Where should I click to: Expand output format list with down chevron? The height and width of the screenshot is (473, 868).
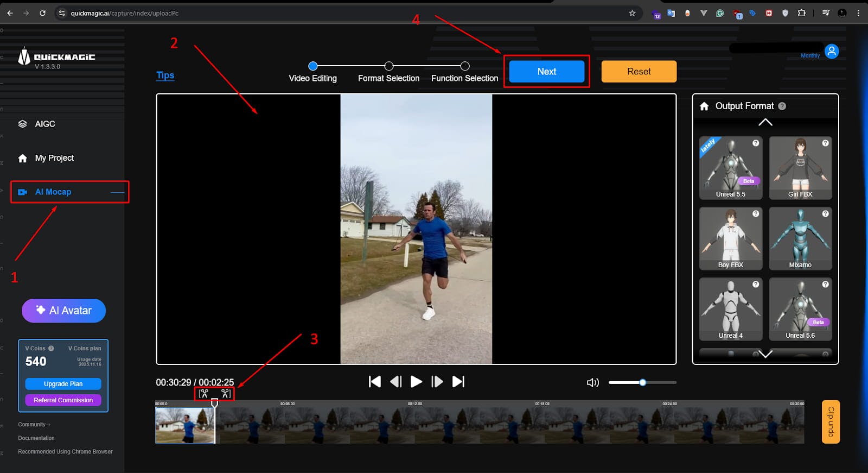tap(765, 354)
